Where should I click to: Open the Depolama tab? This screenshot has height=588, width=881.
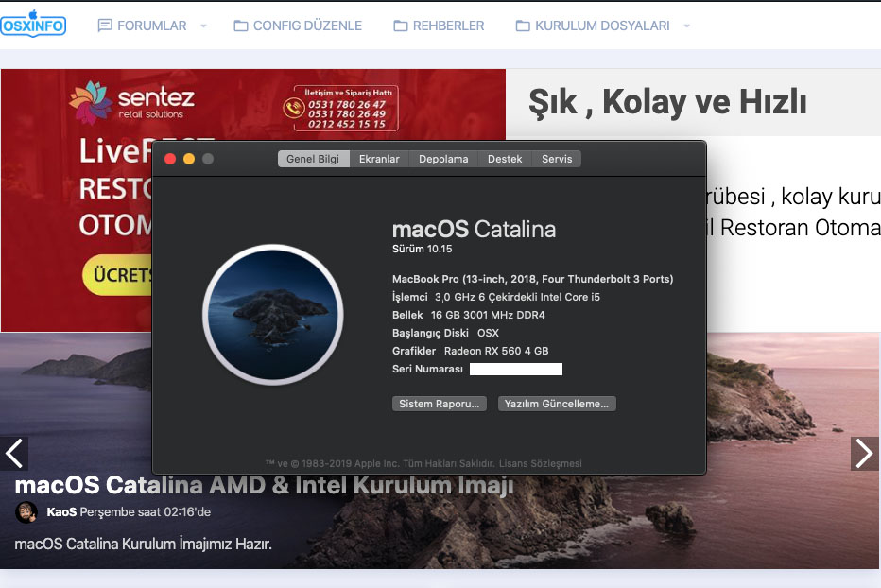[443, 159]
